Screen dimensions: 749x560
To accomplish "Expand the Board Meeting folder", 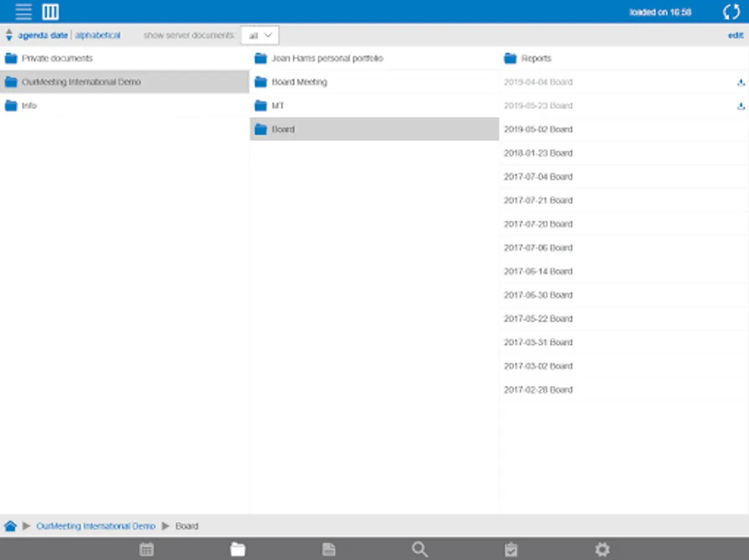I will [299, 82].
